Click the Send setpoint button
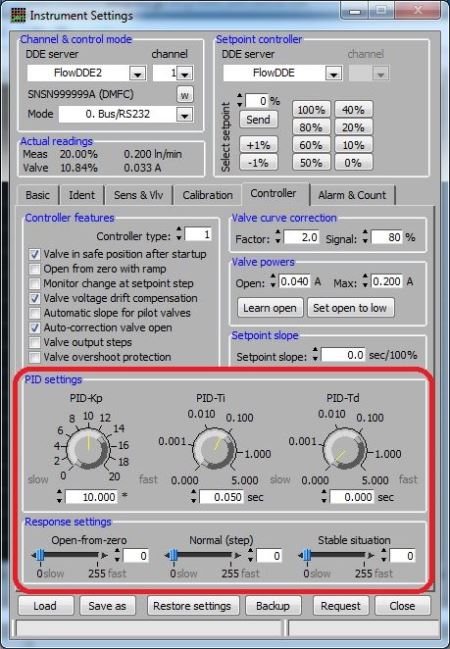This screenshot has width=450, height=649. coord(258,120)
